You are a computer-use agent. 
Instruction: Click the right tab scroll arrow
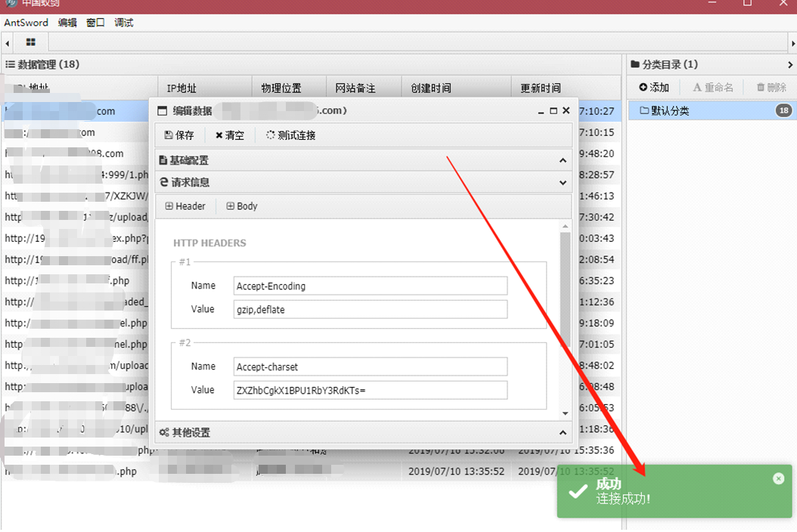pyautogui.click(x=792, y=43)
